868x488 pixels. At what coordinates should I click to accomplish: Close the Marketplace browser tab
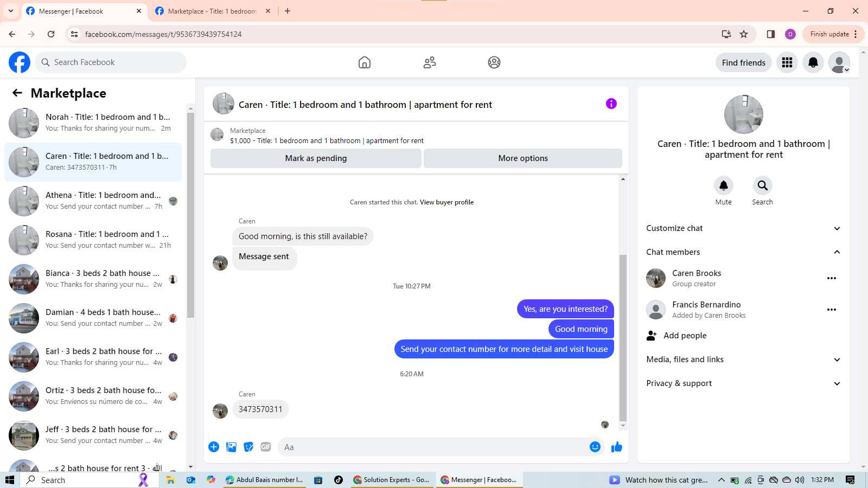pyautogui.click(x=268, y=11)
